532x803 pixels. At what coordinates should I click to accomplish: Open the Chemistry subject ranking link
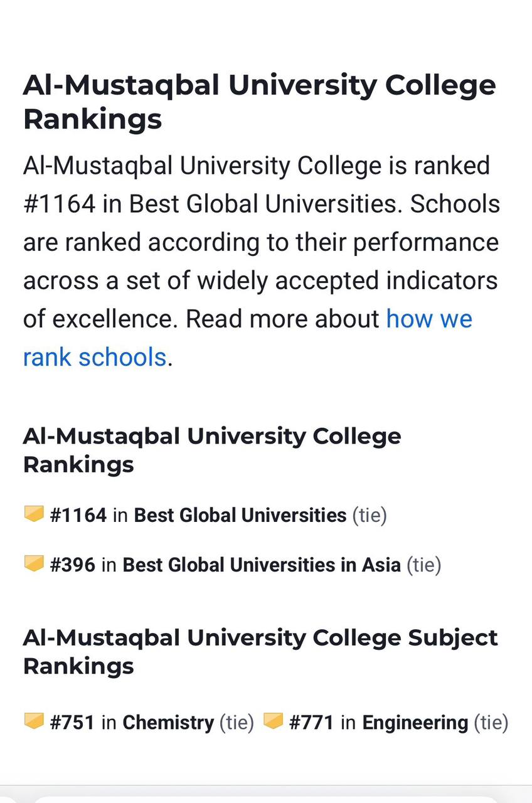[x=168, y=723]
